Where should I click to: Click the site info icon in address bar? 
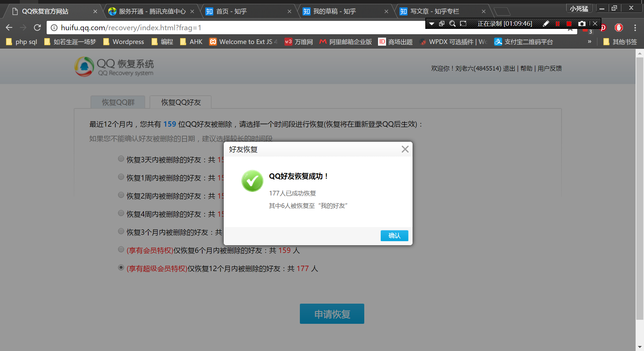(54, 28)
